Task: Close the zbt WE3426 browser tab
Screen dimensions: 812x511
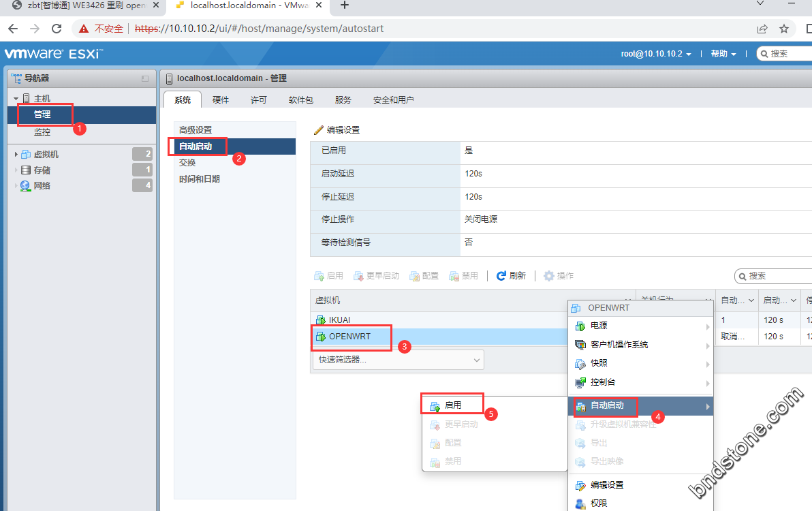Action: click(156, 5)
